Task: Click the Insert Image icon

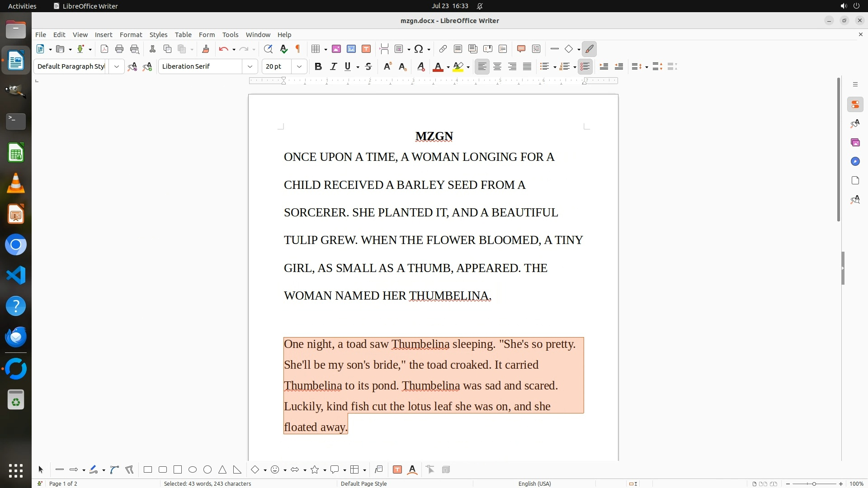Action: pos(336,49)
